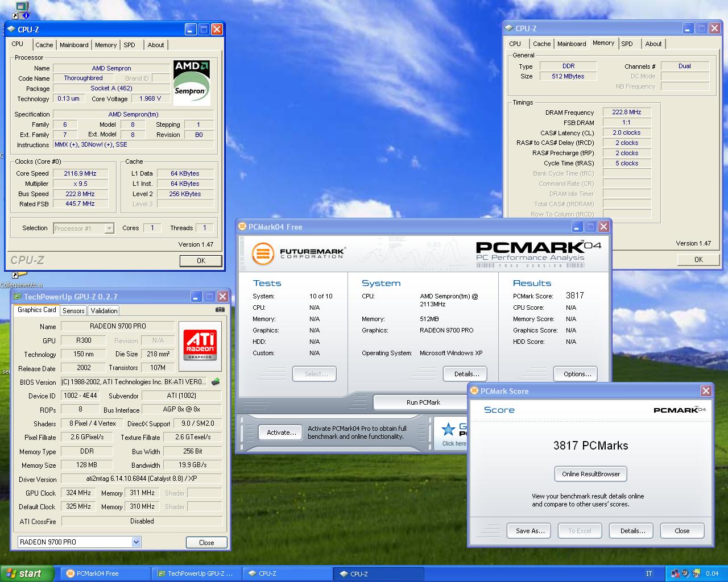This screenshot has height=582, width=728.
Task: Click the GPU-Z screenshot camera icon
Action: 220,310
